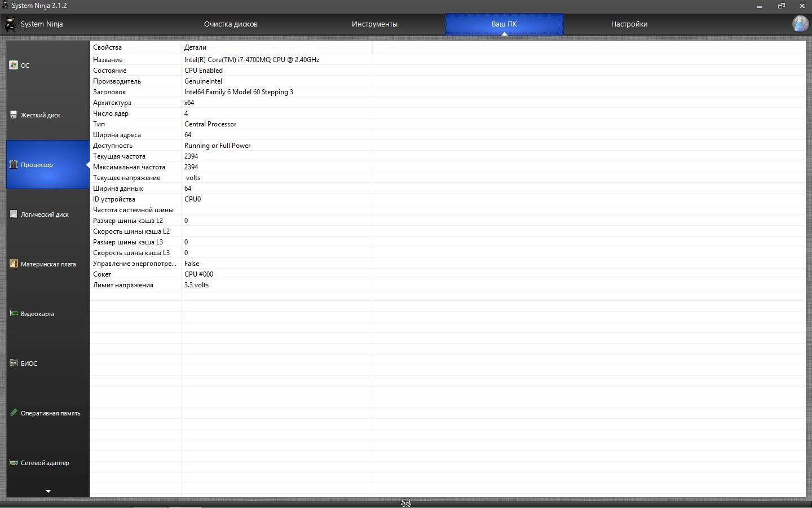This screenshot has height=508, width=812.
Task: Click the Размер шины кэша L3 label
Action: [x=128, y=242]
